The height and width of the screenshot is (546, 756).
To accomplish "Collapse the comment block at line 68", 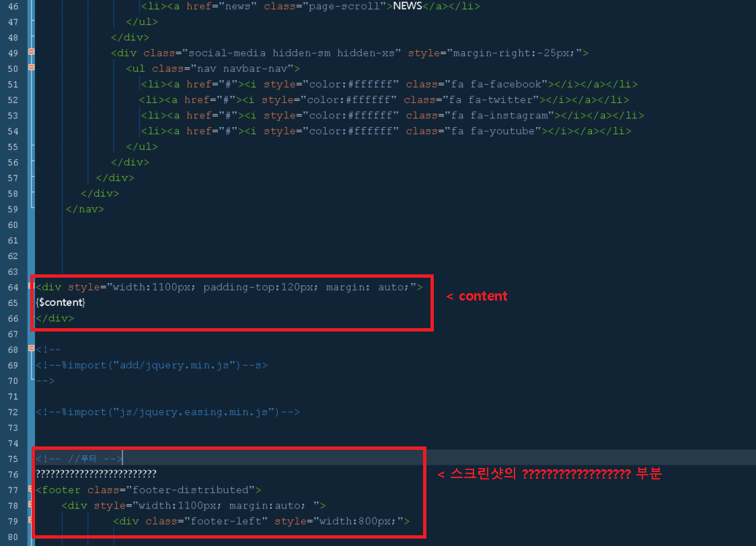I will [31, 349].
